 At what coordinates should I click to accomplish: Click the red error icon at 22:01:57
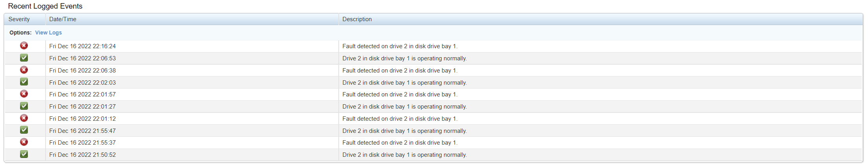pos(24,94)
